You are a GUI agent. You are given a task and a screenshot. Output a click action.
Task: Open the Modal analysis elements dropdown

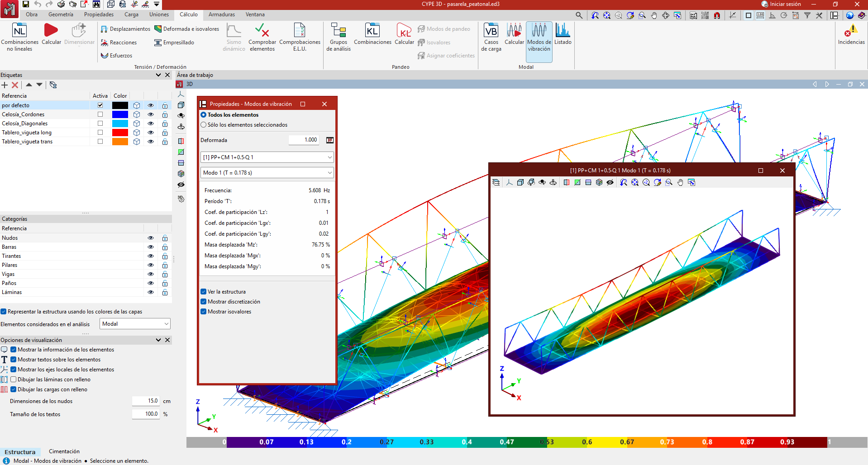click(x=135, y=324)
